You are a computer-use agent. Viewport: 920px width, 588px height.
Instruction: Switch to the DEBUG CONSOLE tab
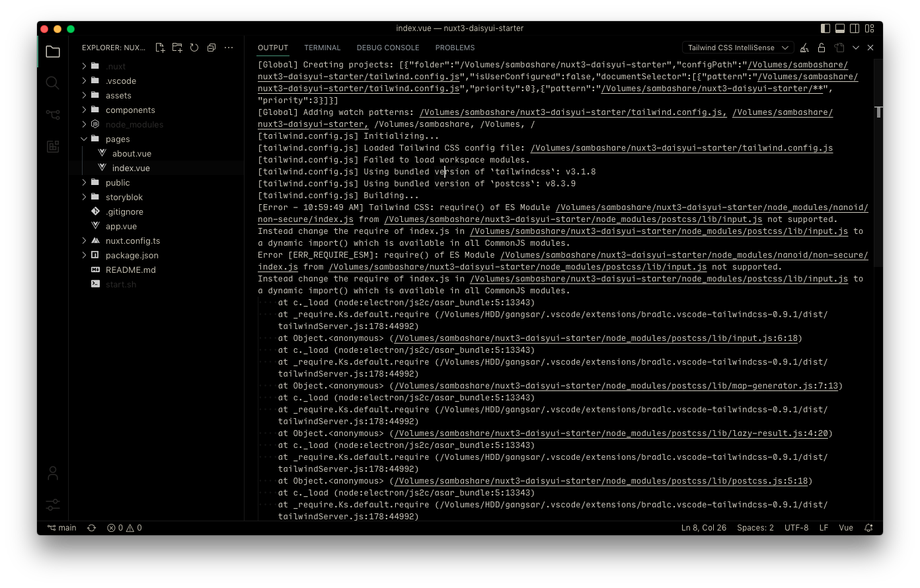tap(388, 48)
